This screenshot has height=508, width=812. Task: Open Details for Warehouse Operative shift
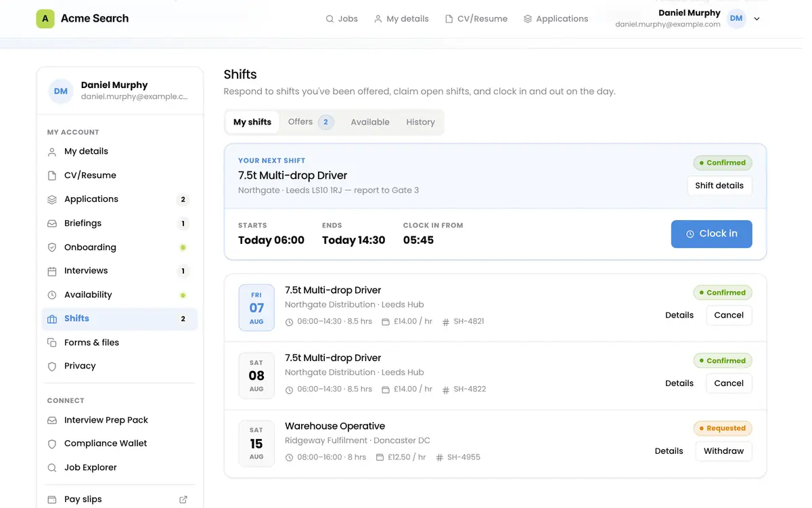[669, 451]
